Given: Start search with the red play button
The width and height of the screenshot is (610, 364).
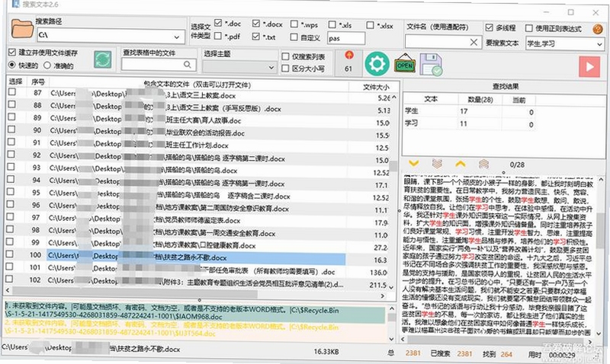Looking at the screenshot, I should pyautogui.click(x=589, y=67).
